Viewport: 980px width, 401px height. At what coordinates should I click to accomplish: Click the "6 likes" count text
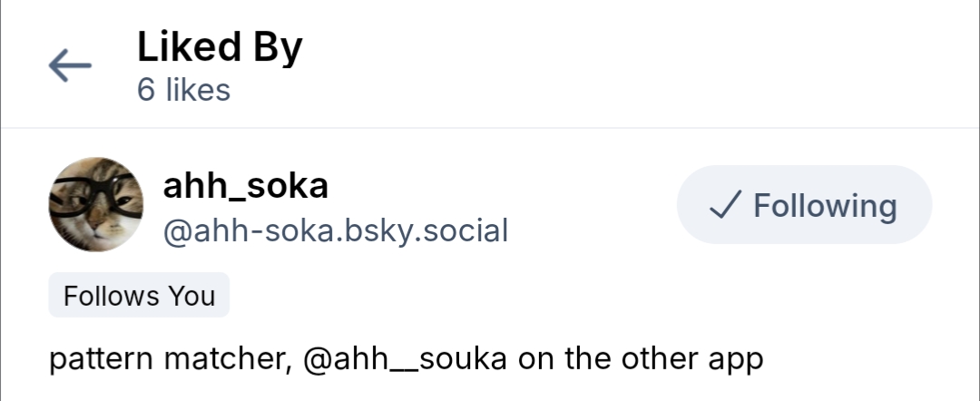[x=183, y=90]
